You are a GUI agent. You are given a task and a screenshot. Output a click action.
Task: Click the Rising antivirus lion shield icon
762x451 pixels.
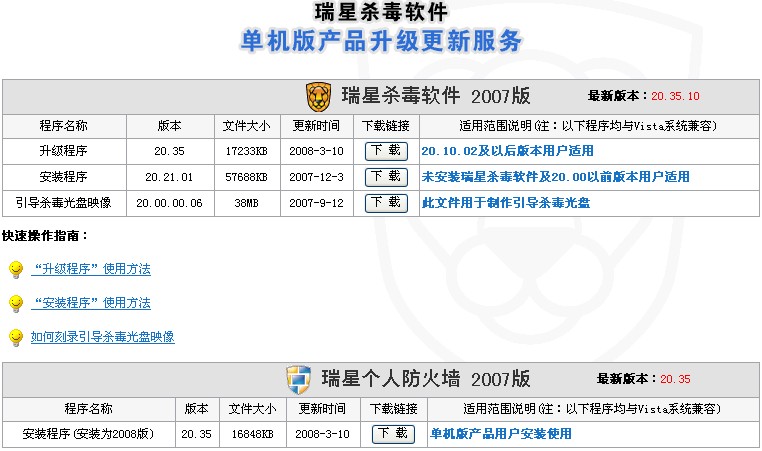318,97
